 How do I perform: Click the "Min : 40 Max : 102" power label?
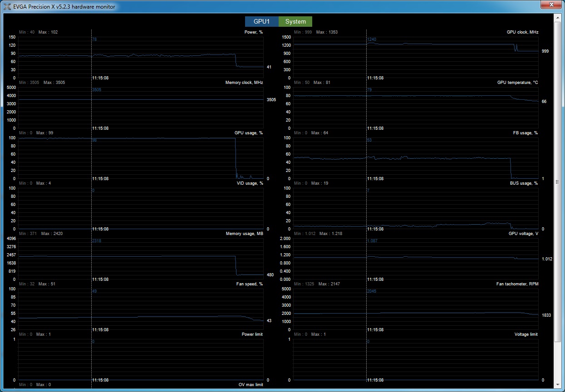[x=38, y=32]
